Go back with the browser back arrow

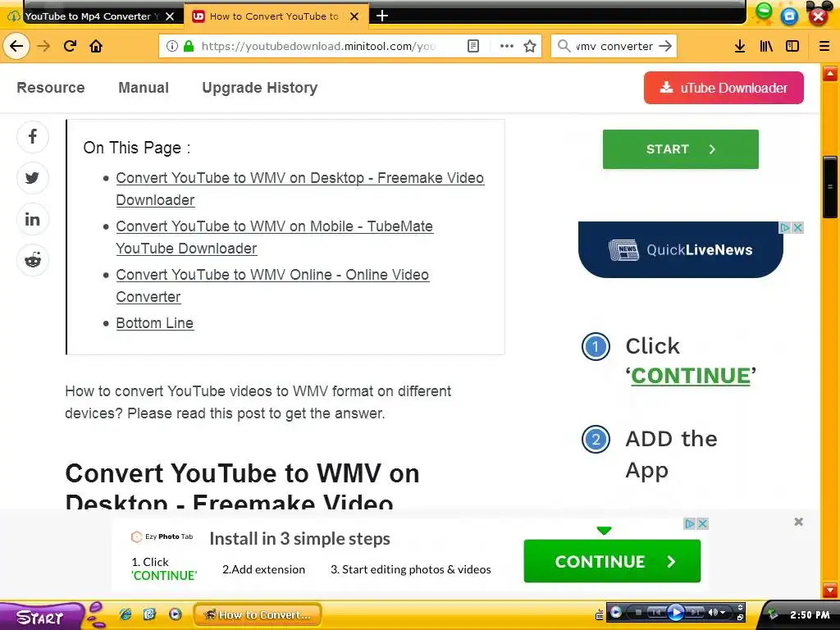(x=16, y=46)
